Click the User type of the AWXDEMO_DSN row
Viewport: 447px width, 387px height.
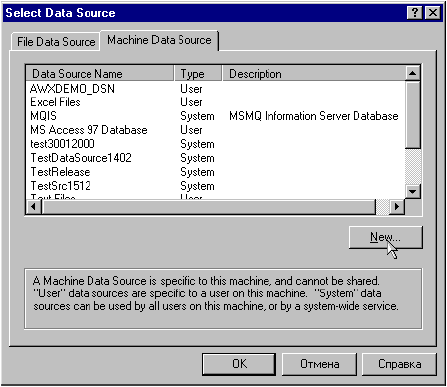point(191,89)
